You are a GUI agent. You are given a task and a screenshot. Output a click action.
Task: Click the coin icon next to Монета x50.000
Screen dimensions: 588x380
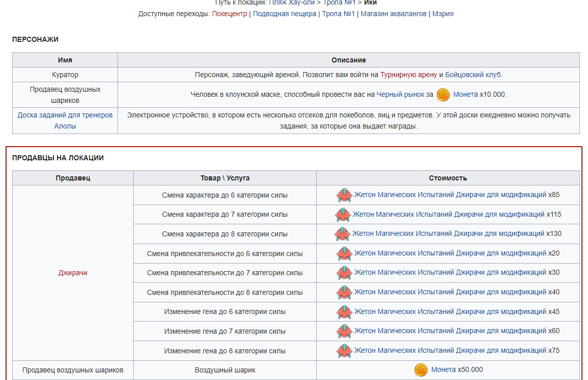click(x=421, y=370)
